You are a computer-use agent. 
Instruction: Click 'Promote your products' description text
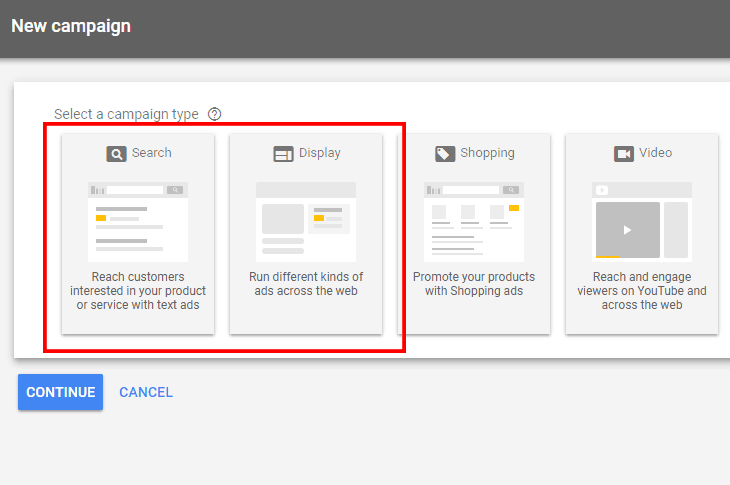point(474,284)
